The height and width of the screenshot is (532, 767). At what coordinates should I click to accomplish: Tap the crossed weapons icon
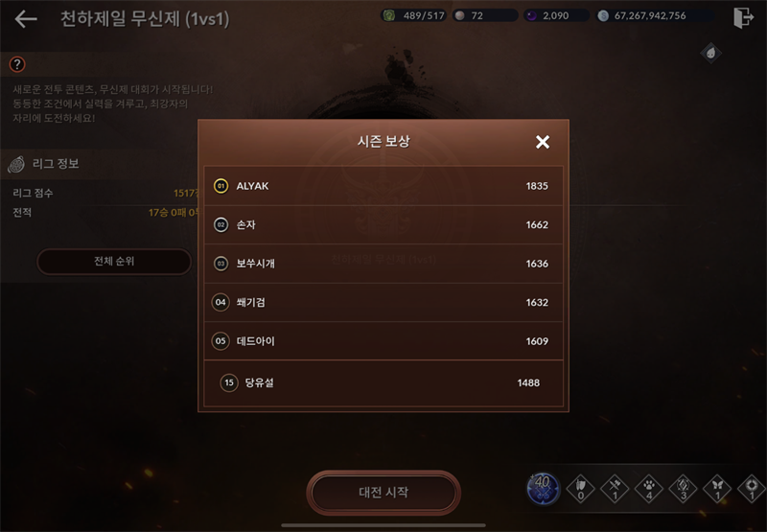[x=615, y=488]
